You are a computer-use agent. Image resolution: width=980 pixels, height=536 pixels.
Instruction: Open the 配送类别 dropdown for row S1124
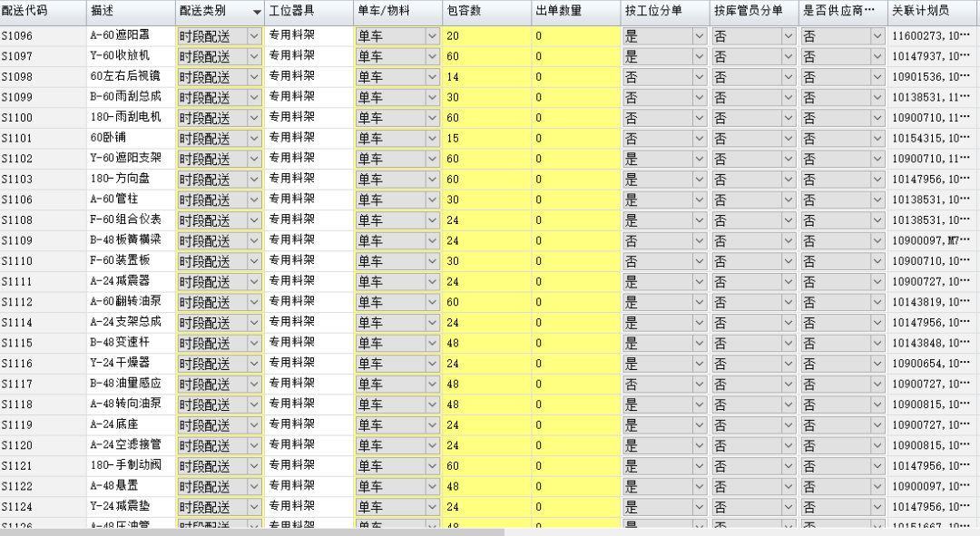pyautogui.click(x=254, y=507)
